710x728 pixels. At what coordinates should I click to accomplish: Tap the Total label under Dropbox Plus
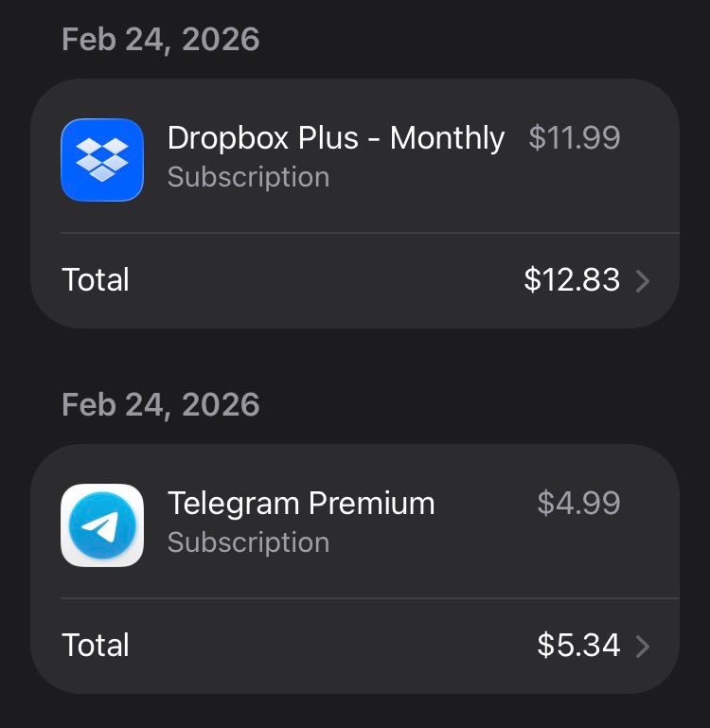96,280
